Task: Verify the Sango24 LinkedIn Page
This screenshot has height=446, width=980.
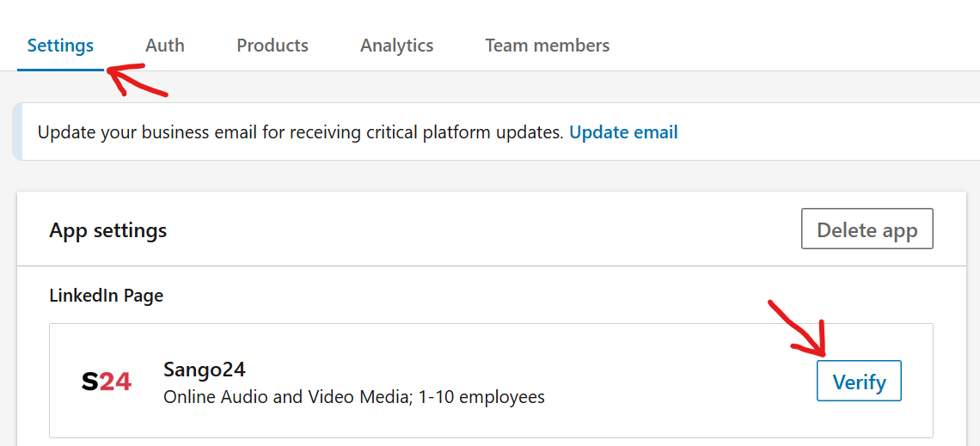Action: [860, 381]
